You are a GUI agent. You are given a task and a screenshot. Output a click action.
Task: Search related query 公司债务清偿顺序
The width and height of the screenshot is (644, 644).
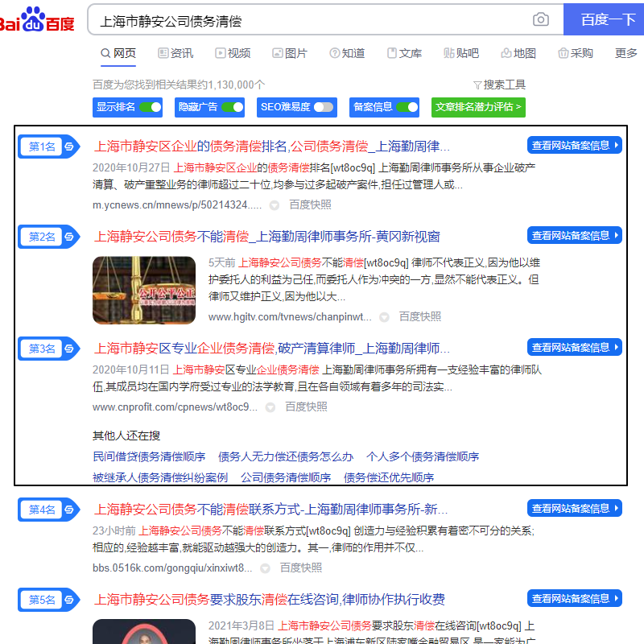(286, 477)
